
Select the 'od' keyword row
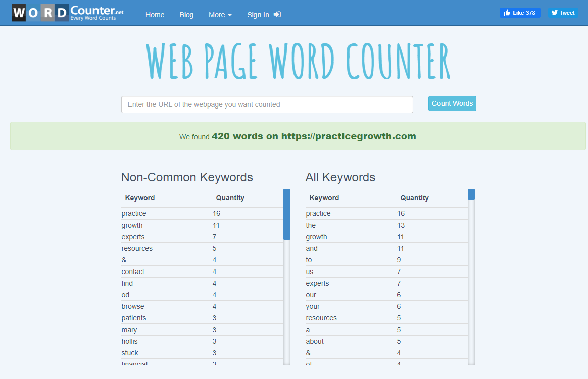click(x=202, y=295)
